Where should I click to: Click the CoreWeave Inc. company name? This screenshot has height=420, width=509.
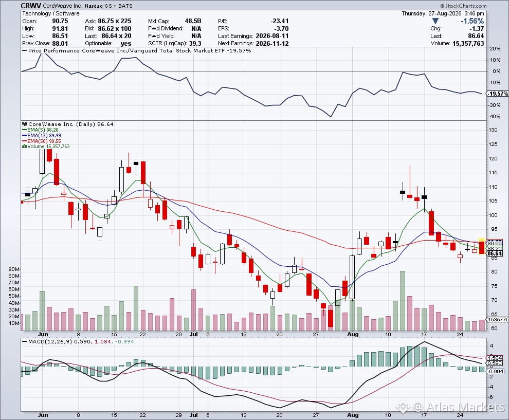pos(63,6)
